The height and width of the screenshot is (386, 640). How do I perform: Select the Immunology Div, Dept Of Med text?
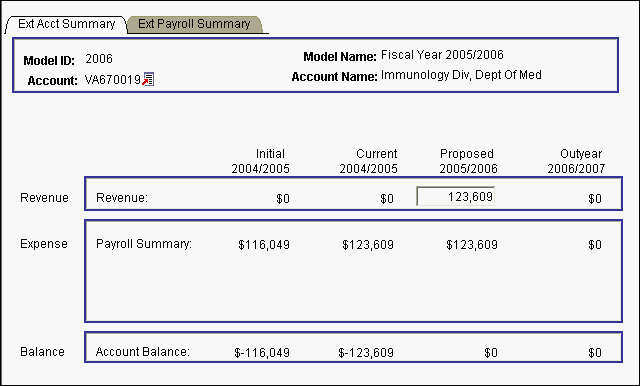[x=461, y=75]
